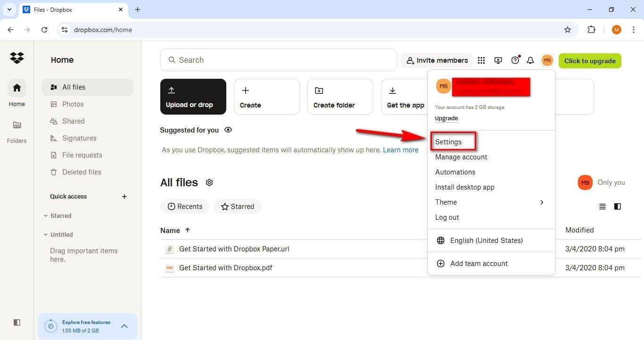Switch to list view icon
The image size is (644, 340).
[x=603, y=207]
